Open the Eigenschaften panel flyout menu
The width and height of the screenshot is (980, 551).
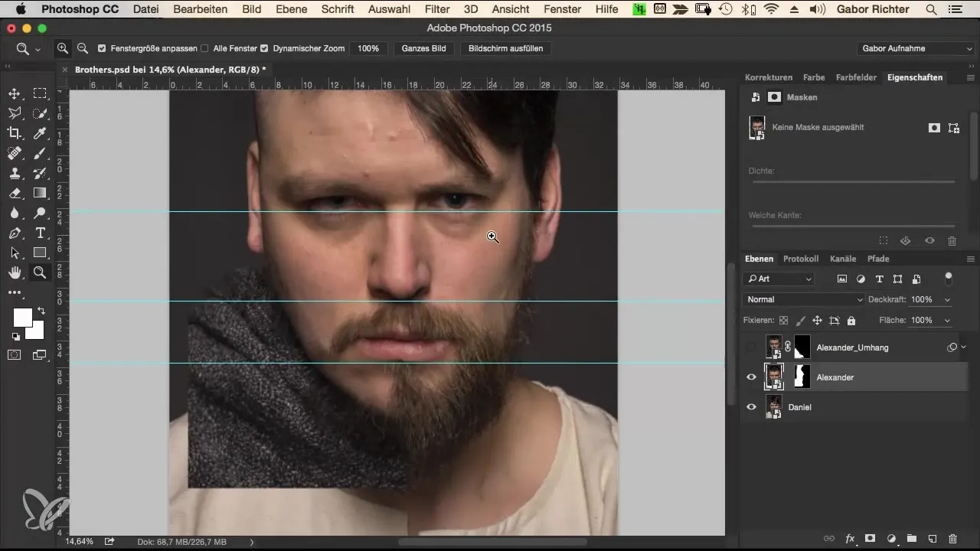[x=970, y=77]
